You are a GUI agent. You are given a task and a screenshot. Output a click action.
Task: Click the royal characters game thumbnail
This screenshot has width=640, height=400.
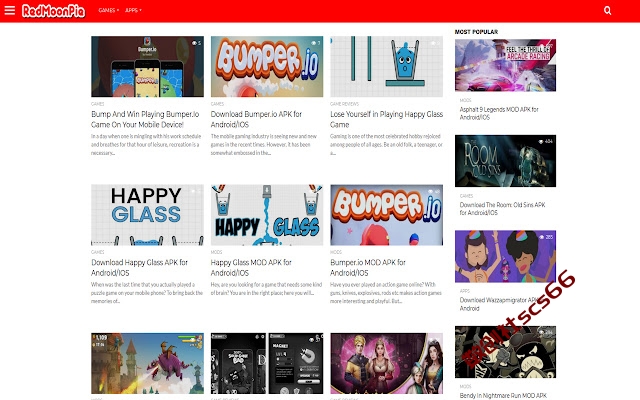387,363
